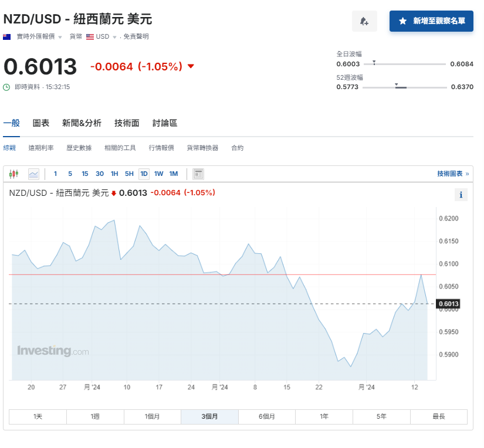484x448 pixels.
Task: Enable the 5H interval
Action: coord(128,174)
